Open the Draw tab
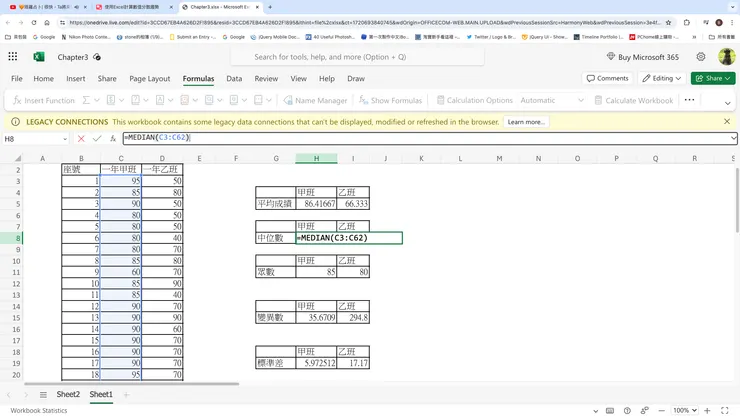 pos(356,78)
